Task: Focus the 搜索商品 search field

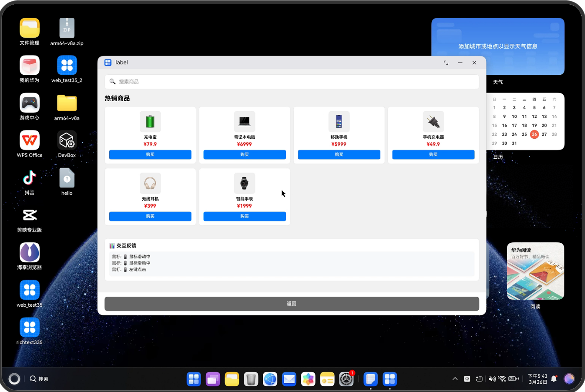Action: 292,82
